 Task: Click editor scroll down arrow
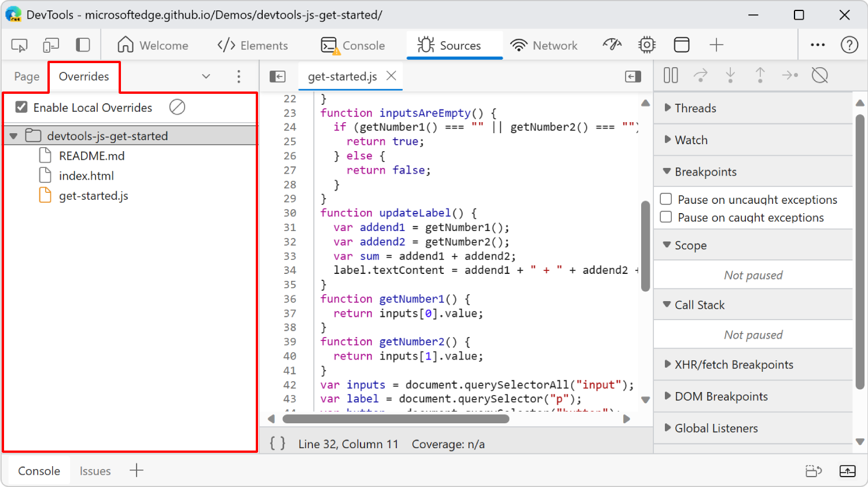pyautogui.click(x=645, y=400)
